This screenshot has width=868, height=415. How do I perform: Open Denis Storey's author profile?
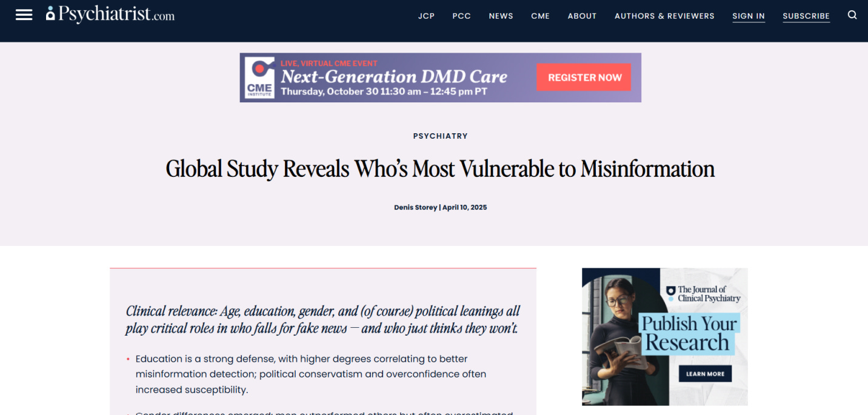pos(415,207)
